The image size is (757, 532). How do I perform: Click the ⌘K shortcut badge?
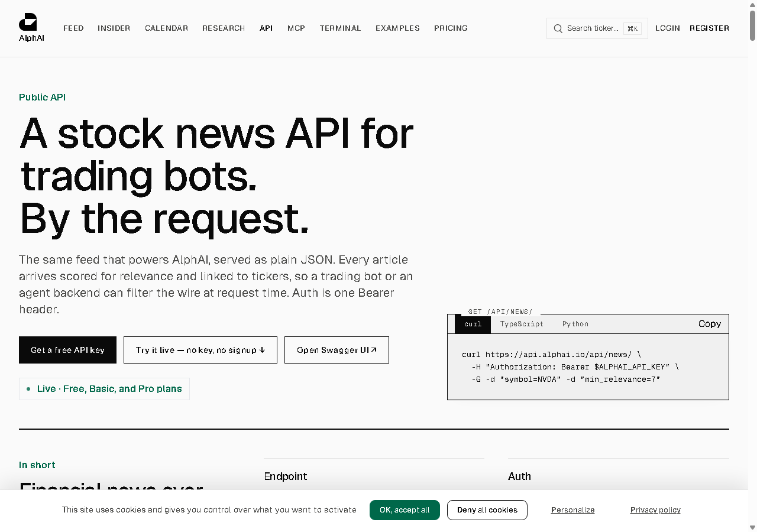(x=632, y=28)
